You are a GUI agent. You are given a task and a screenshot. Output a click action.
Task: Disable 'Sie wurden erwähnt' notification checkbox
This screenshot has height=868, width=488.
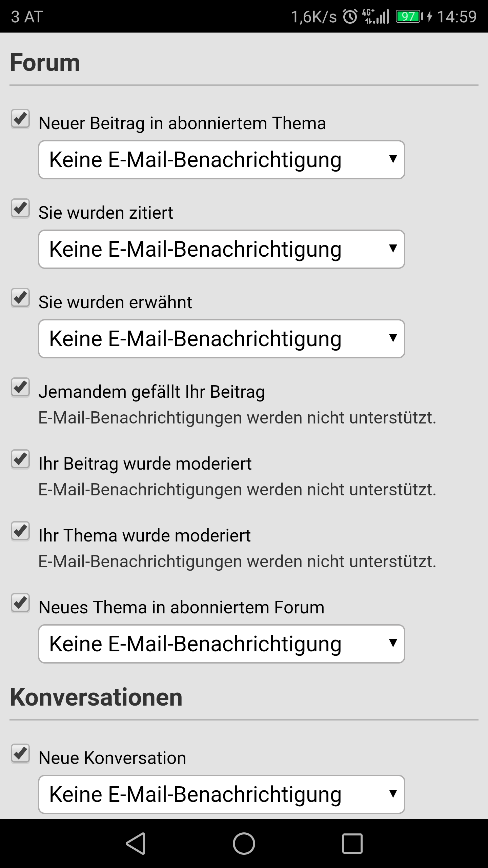[x=20, y=298]
